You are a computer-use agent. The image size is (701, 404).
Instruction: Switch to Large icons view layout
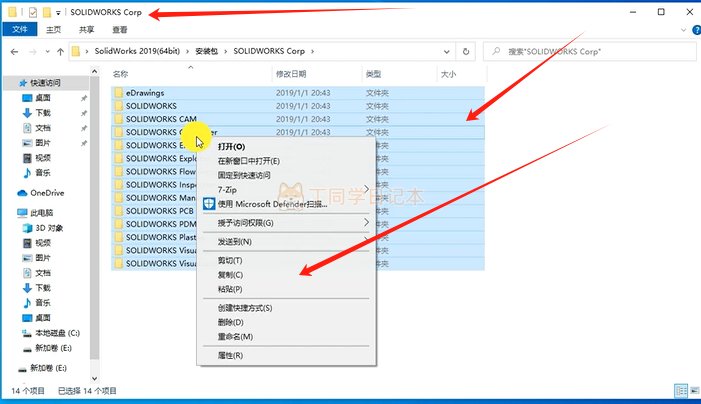694,391
